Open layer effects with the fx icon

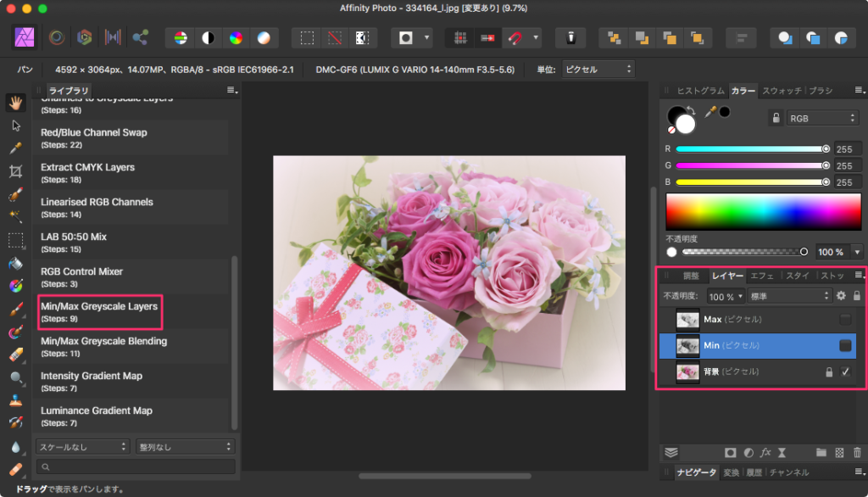tap(765, 453)
